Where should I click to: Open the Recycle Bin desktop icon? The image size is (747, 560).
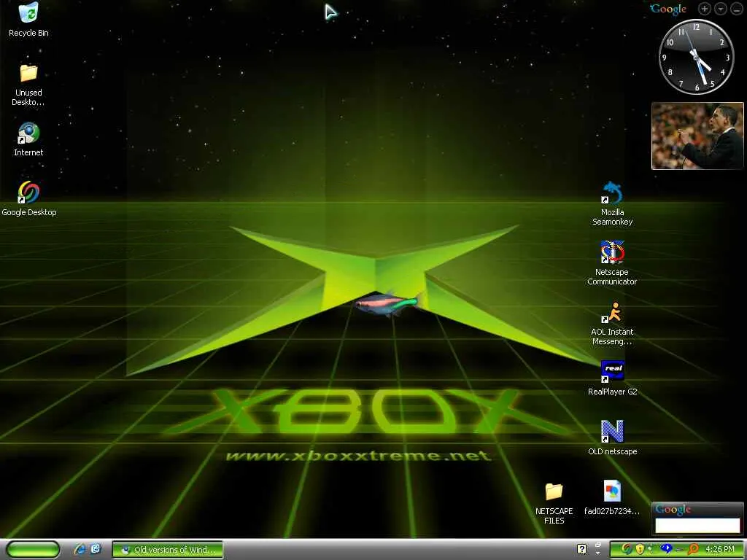click(x=28, y=20)
